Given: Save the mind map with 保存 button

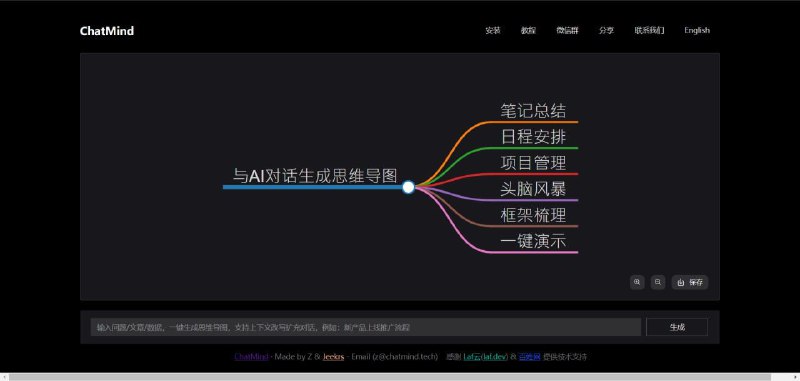Looking at the screenshot, I should pyautogui.click(x=690, y=282).
